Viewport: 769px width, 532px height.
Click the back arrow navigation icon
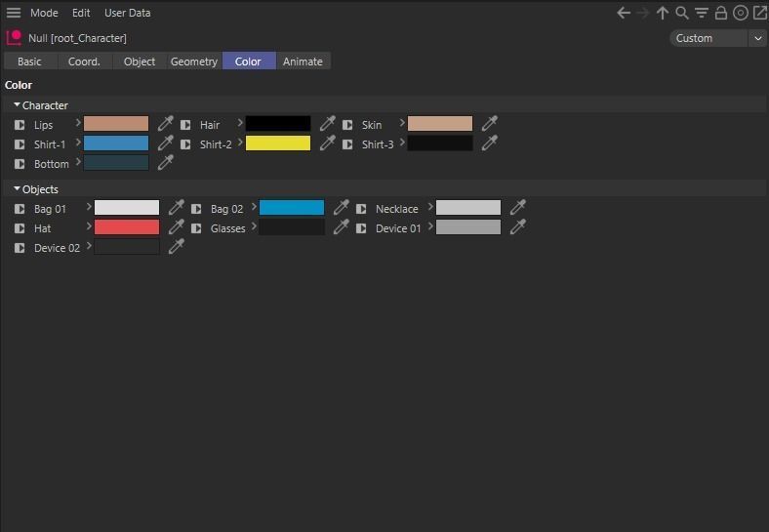pyautogui.click(x=624, y=13)
